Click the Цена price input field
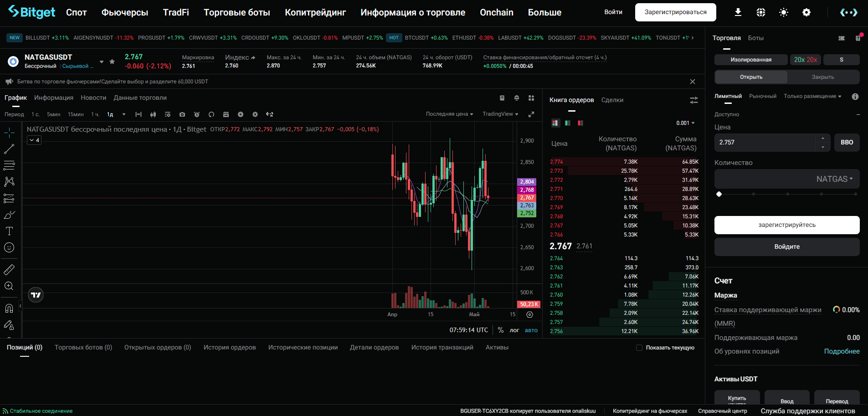This screenshot has width=868, height=416. click(765, 142)
